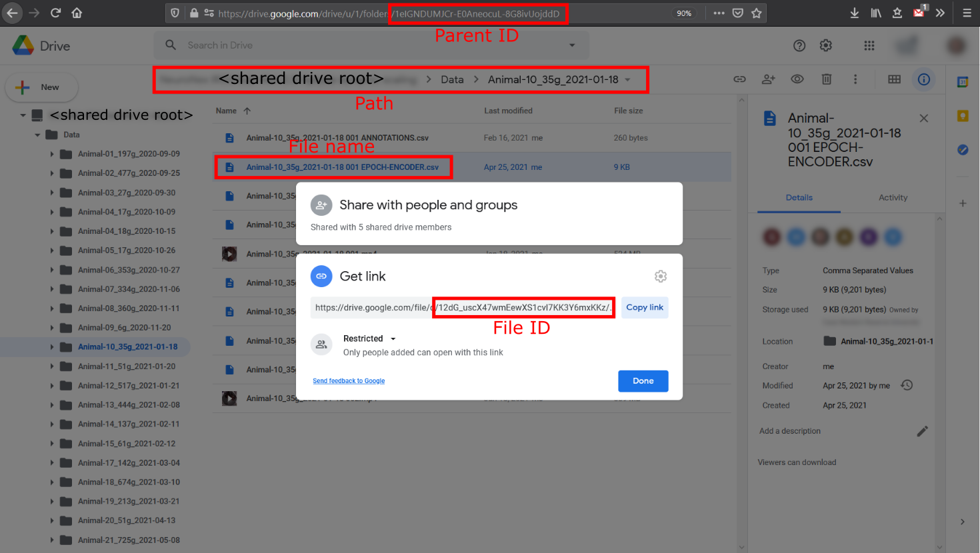Screen dimensions: 980x553
Task: Open Animal-19_213g_2021-03-21 folder in tree
Action: (129, 502)
